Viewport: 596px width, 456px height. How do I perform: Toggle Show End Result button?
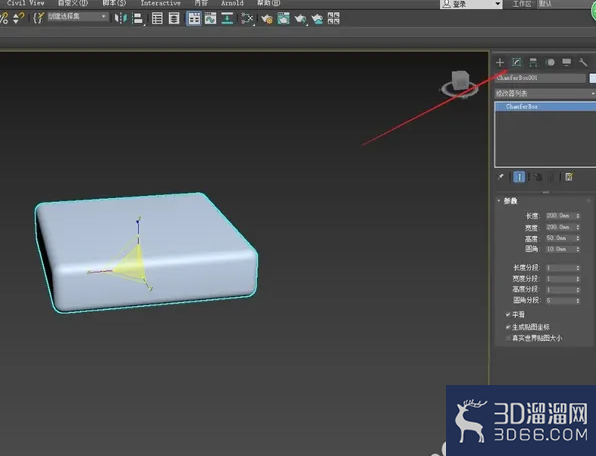point(519,177)
